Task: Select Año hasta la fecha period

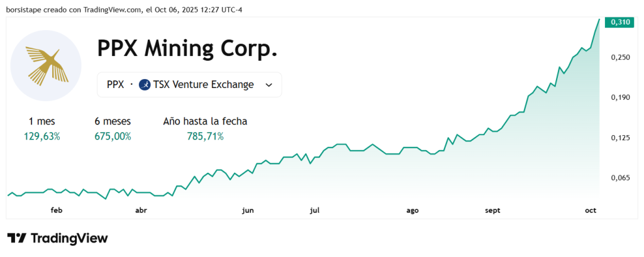Action: [205, 121]
